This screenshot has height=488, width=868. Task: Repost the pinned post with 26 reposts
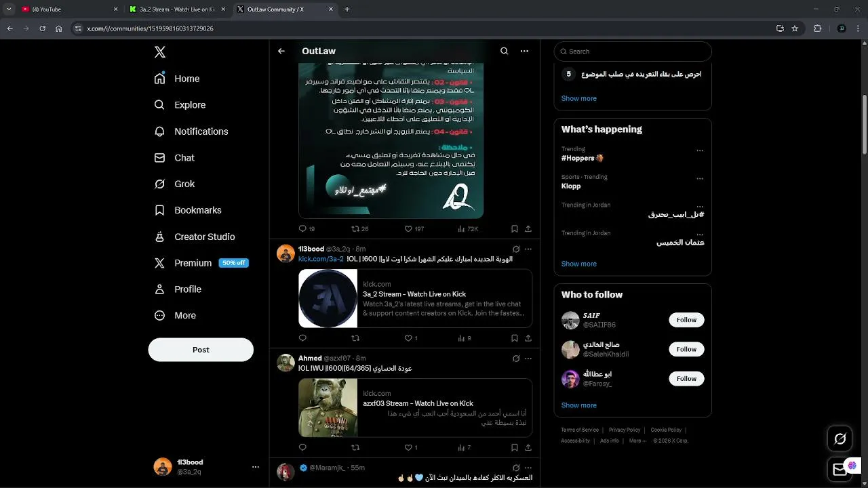coord(359,229)
